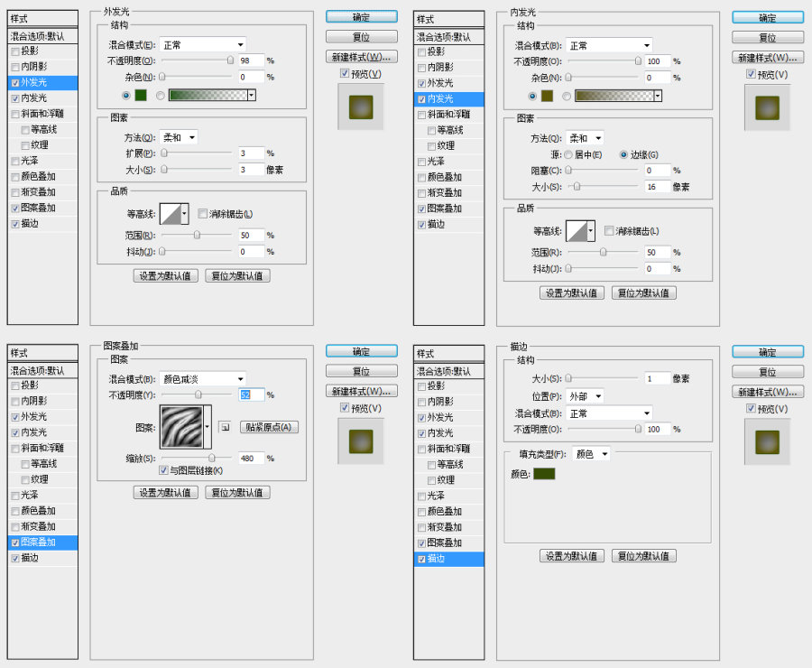Click 设置为默认值 in 描边 dialog

point(572,556)
